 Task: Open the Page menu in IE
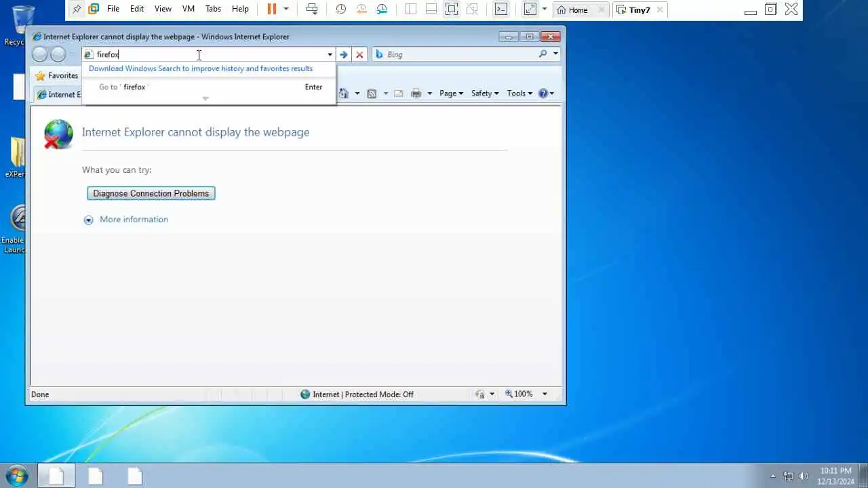[x=451, y=94]
